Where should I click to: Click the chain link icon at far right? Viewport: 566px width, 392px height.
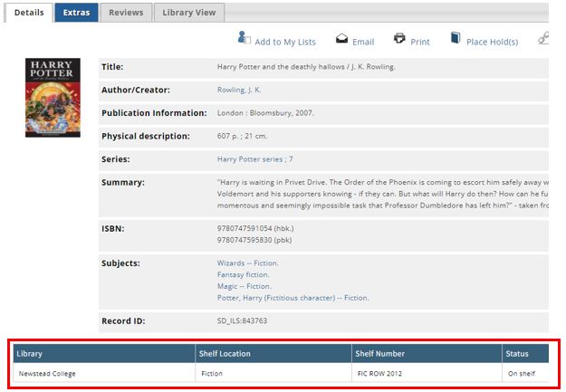click(542, 38)
